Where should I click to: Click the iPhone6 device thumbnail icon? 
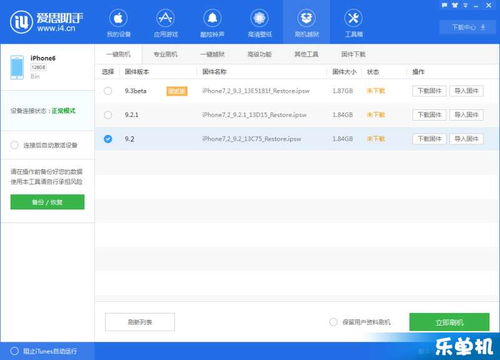[x=17, y=67]
